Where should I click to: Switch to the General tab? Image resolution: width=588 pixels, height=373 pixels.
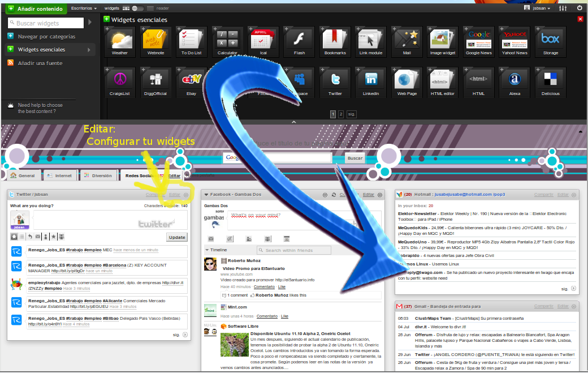23,175
